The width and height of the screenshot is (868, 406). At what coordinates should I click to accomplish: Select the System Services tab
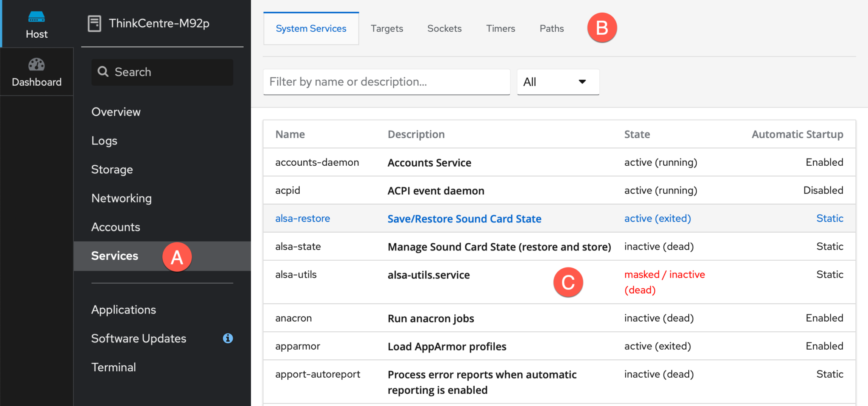click(311, 28)
